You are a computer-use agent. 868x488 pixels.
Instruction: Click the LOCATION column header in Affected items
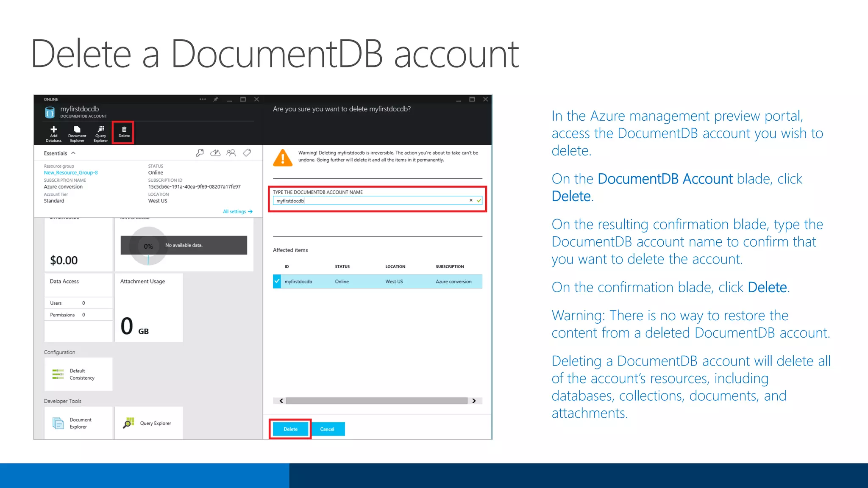coord(395,266)
